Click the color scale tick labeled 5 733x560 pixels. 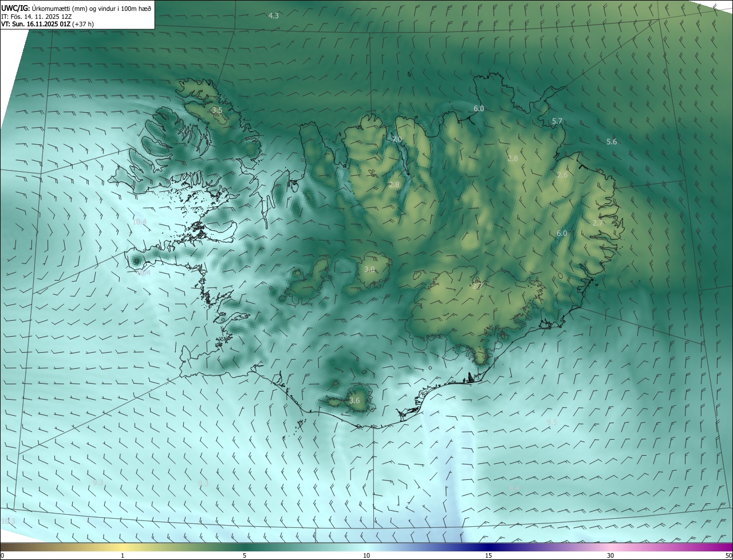pos(245,555)
